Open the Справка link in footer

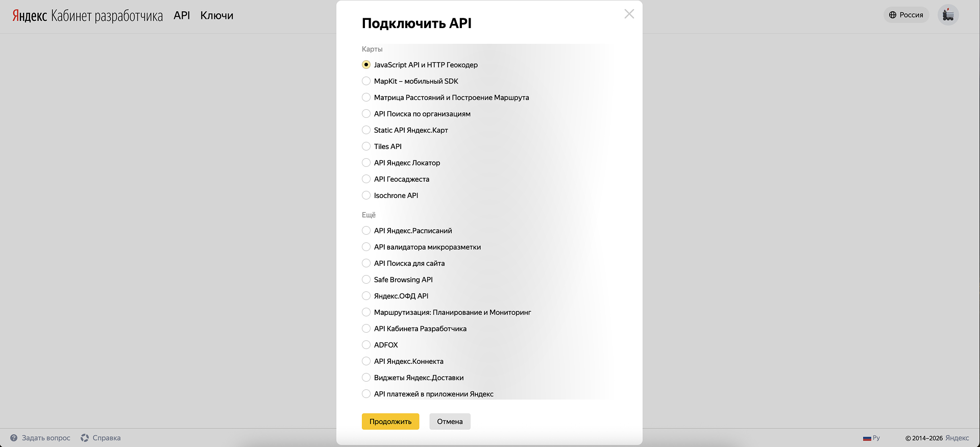point(101,438)
